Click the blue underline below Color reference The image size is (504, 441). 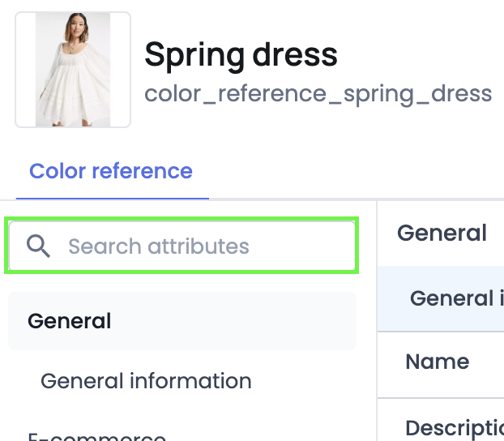tap(113, 199)
